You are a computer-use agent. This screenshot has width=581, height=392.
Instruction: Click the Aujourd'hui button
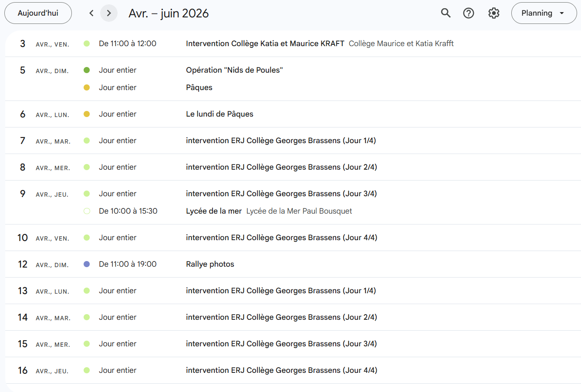[x=38, y=13]
